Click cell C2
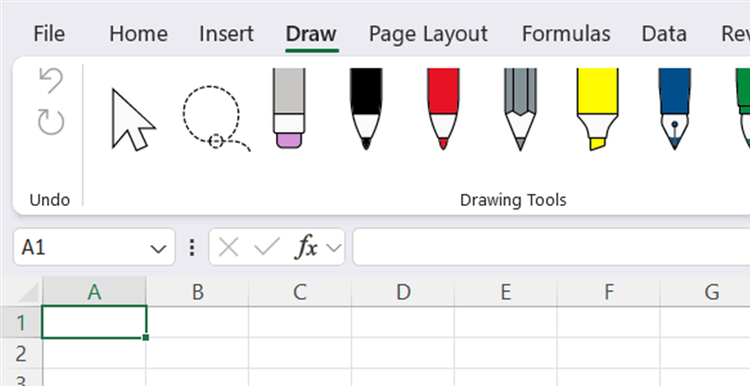The height and width of the screenshot is (386, 750). coord(300,353)
